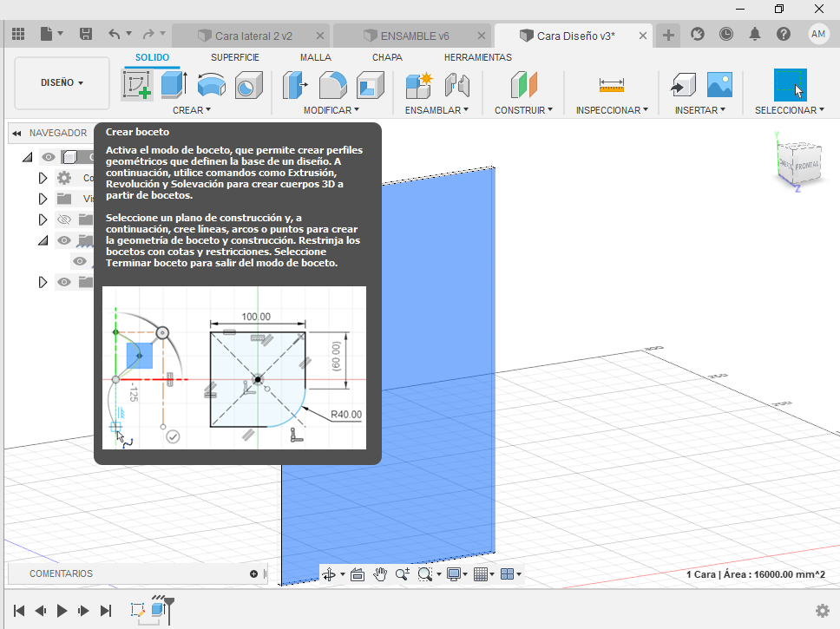The image size is (840, 629).
Task: Open the INSERTAR dropdown menu
Action: (x=699, y=110)
